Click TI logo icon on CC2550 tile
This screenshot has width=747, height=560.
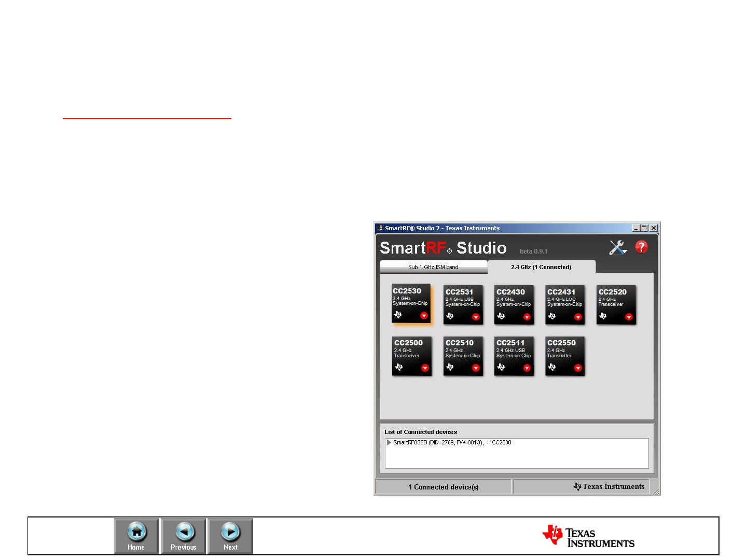click(x=551, y=367)
